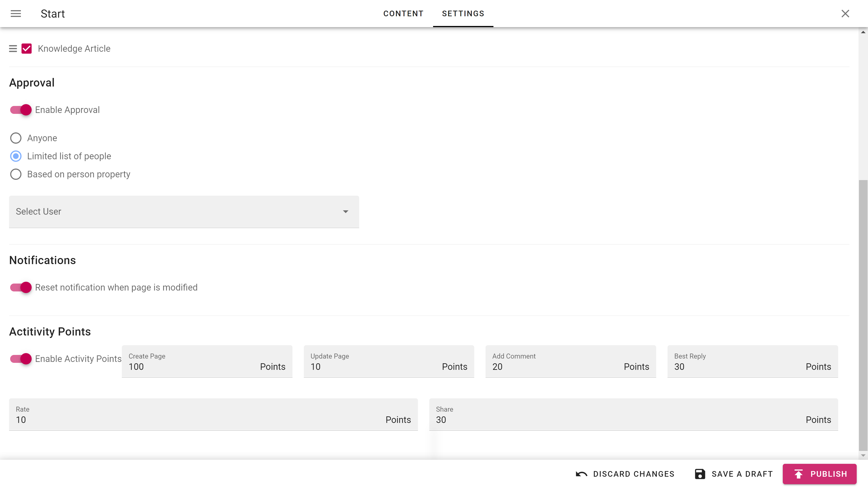Open the hamburger navigation menu
This screenshot has width=868, height=488.
16,14
